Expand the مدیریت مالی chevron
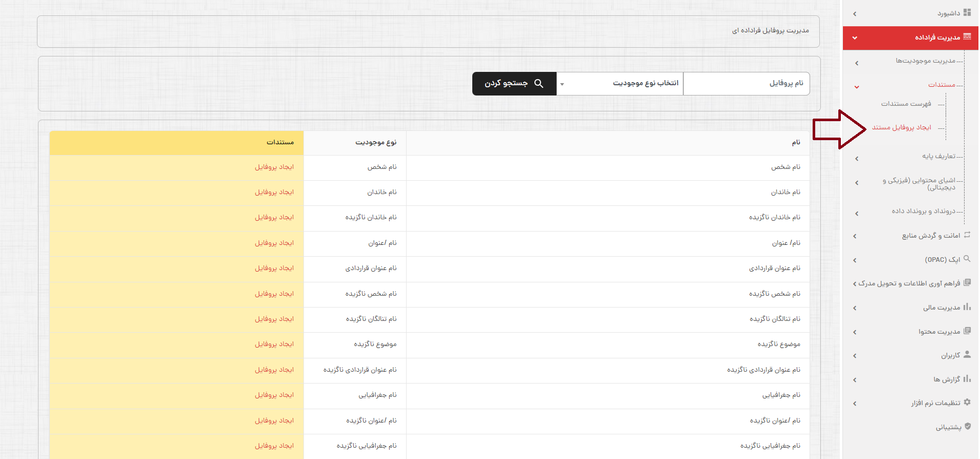 point(855,308)
